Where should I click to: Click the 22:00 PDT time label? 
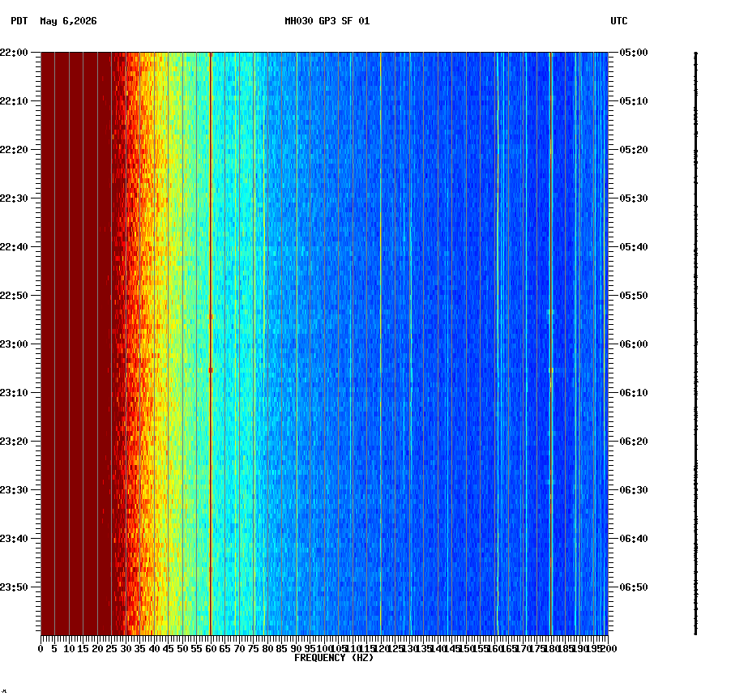pyautogui.click(x=14, y=52)
